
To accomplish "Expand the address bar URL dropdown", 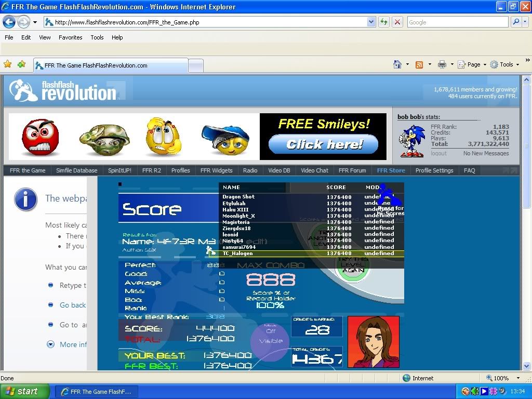I will [x=371, y=22].
